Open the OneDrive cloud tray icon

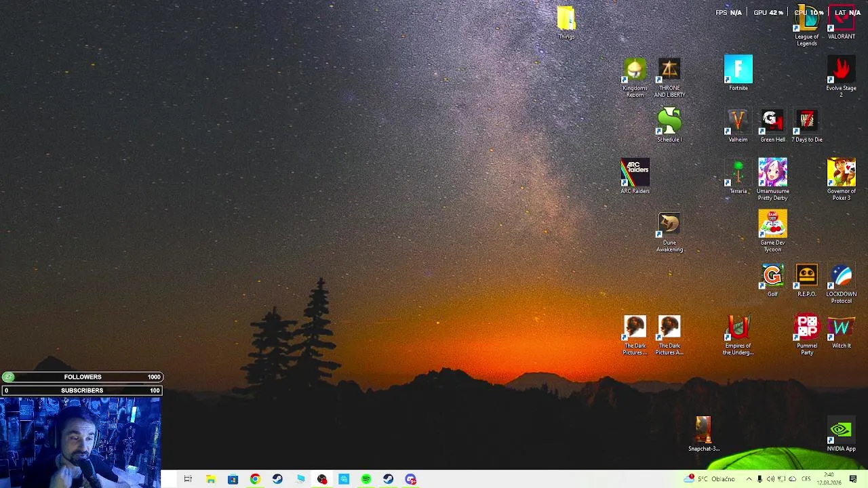pyautogui.click(x=792, y=479)
